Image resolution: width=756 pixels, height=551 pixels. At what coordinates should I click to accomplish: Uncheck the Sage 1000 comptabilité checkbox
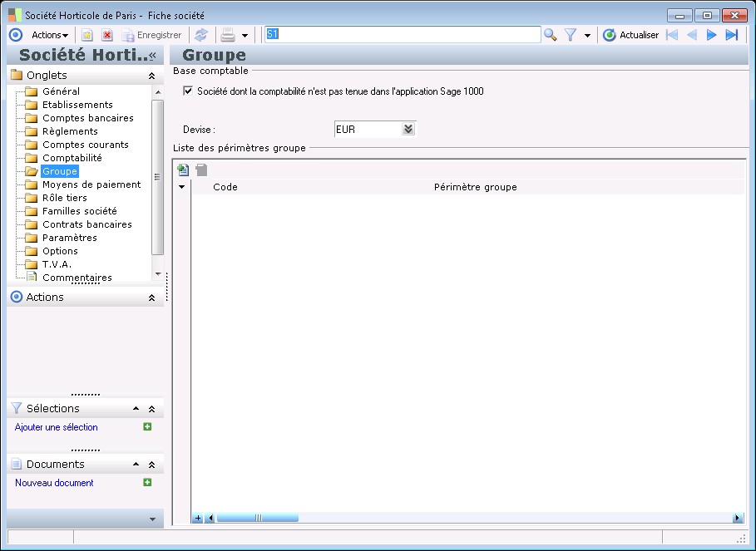point(188,91)
